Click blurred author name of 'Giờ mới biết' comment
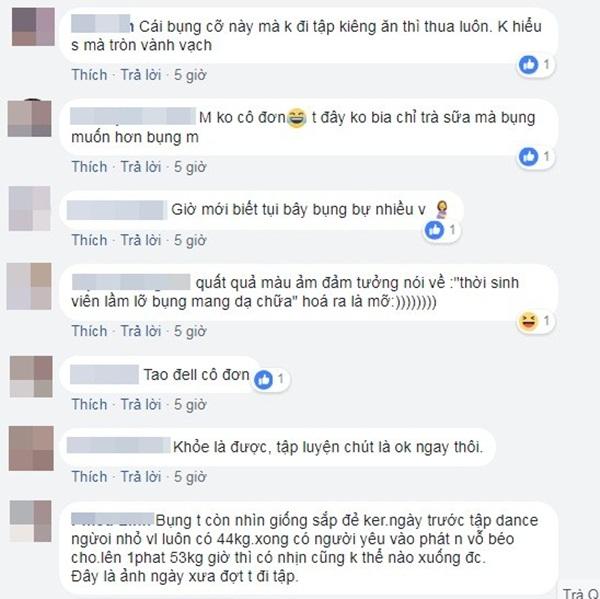 click(117, 210)
